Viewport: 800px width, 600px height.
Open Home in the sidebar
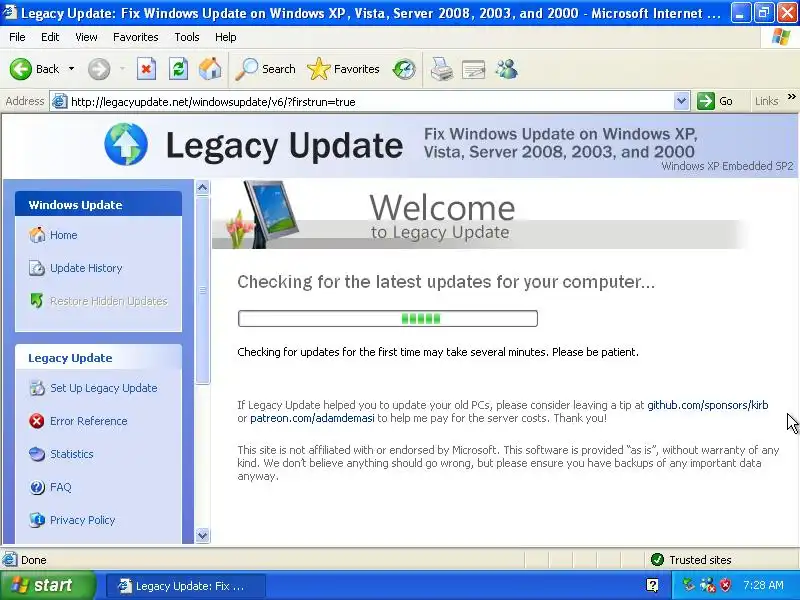tap(63, 235)
